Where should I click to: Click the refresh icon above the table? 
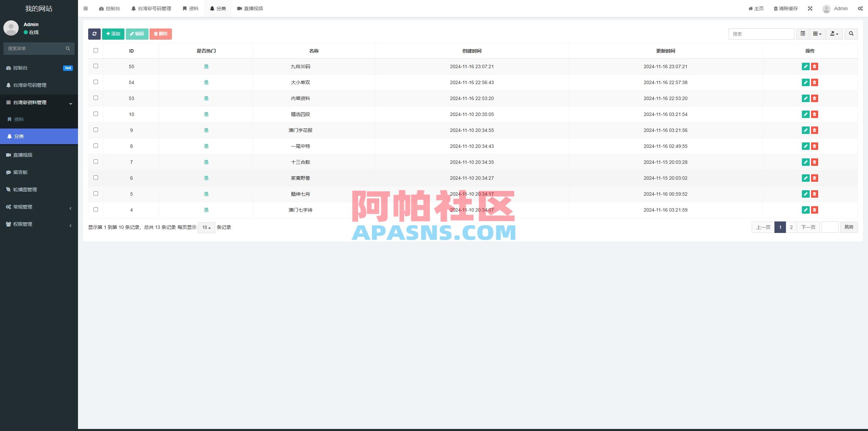[95, 34]
